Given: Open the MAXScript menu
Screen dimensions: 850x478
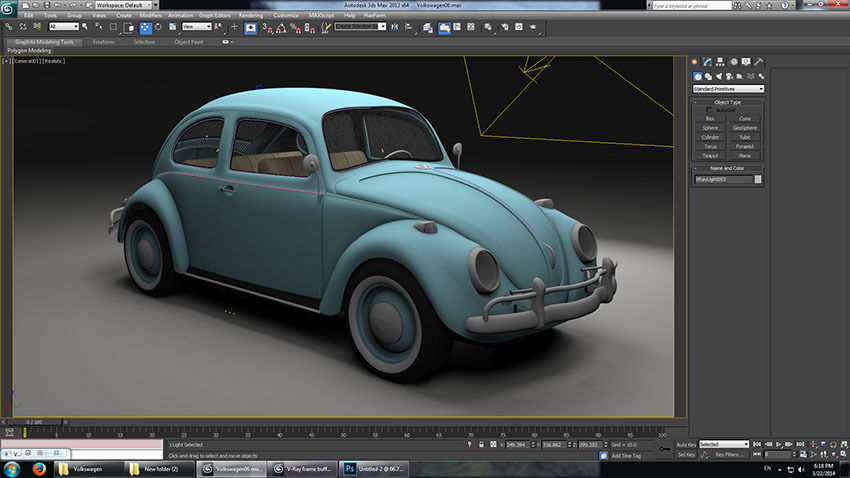Looking at the screenshot, I should coord(321,15).
